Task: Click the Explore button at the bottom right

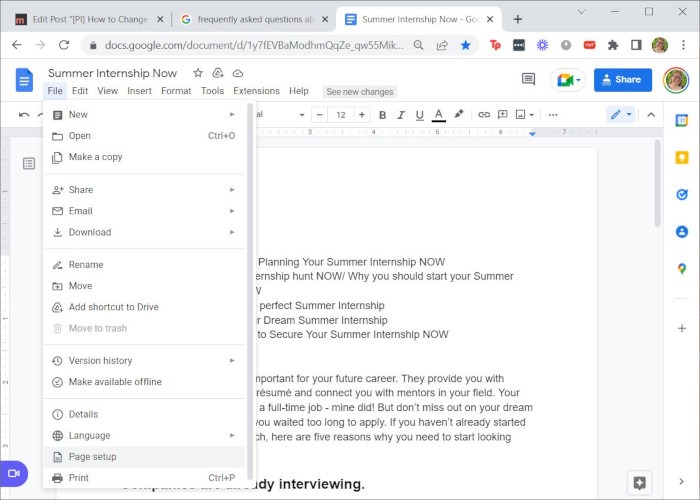Action: pos(639,483)
